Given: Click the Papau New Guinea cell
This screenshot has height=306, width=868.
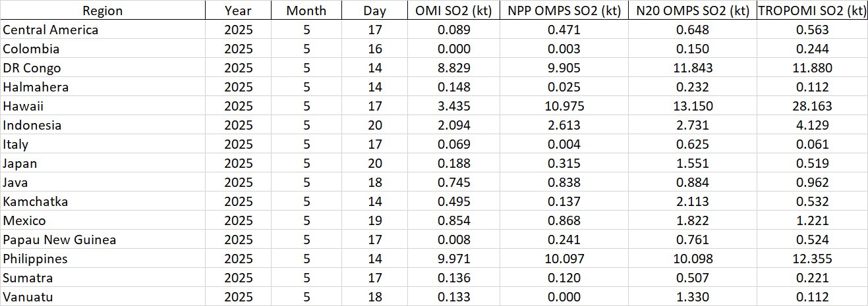Looking at the screenshot, I should click(60, 240).
